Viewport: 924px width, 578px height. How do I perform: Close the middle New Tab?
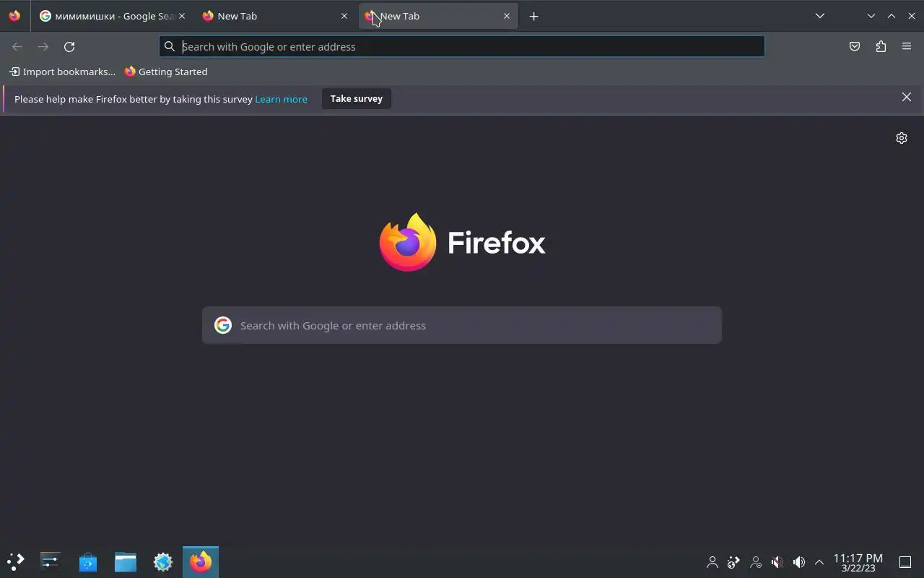(344, 16)
